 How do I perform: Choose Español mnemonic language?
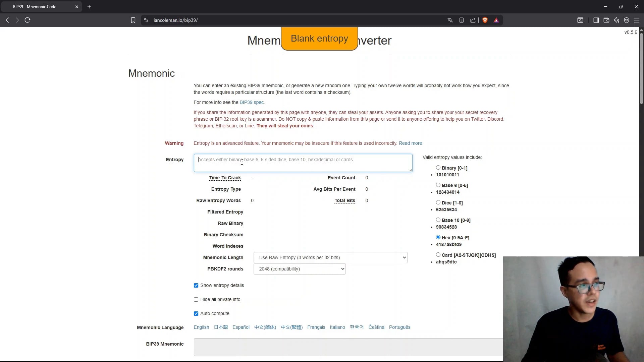coord(241,327)
